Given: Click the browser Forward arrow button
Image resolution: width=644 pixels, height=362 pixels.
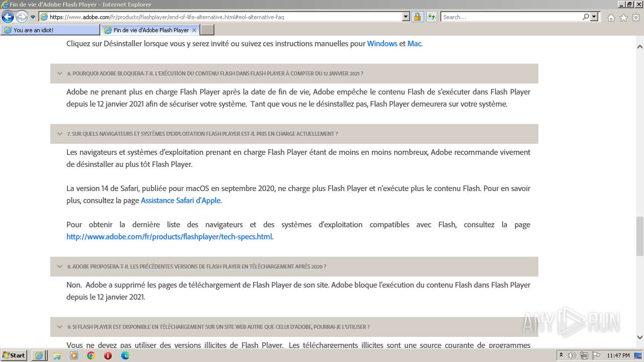Looking at the screenshot, I should tap(22, 17).
